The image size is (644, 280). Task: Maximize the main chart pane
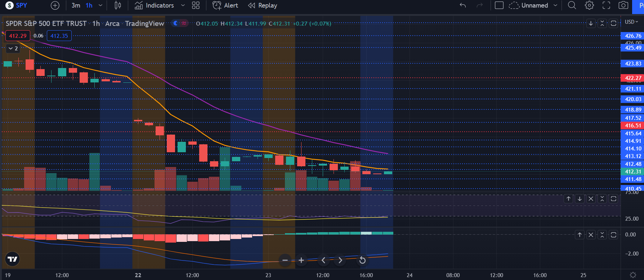(613, 23)
